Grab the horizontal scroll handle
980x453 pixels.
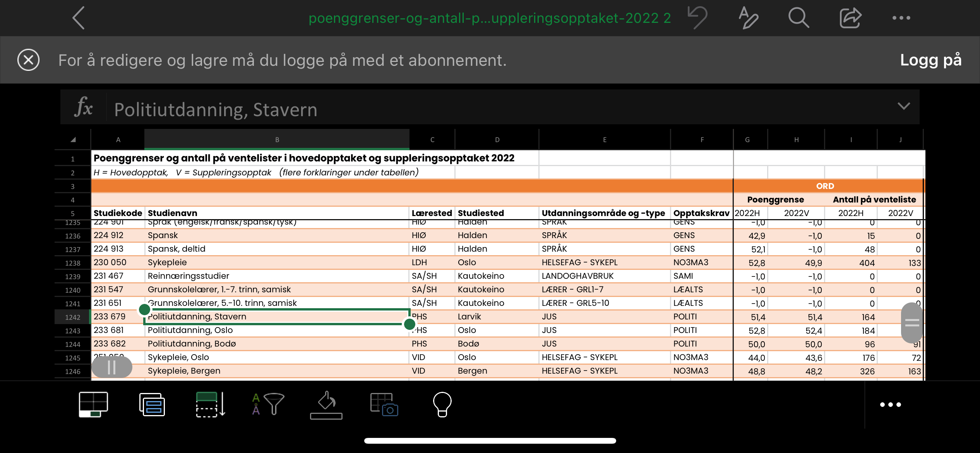coord(111,367)
